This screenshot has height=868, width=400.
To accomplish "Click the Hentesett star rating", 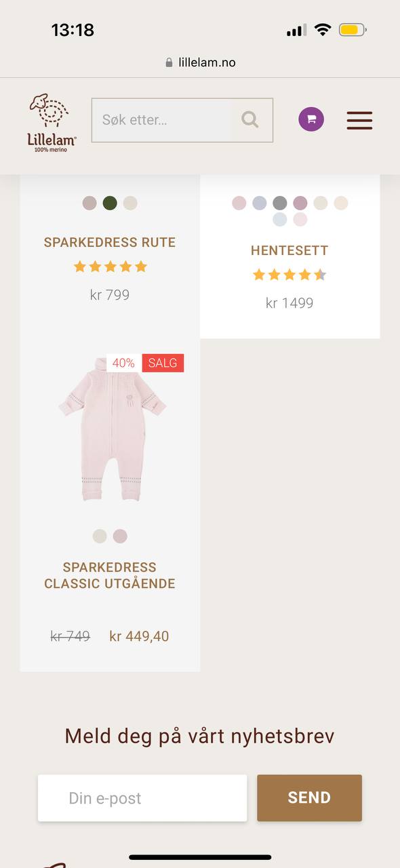I will (x=289, y=275).
